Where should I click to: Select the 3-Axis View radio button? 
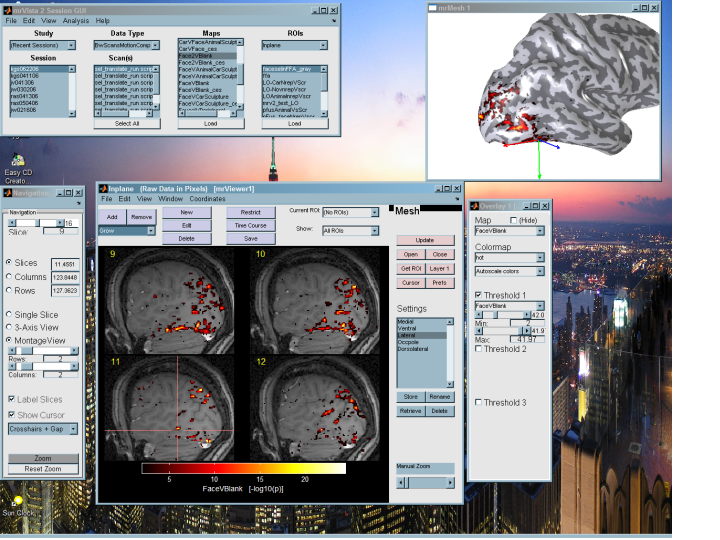coord(9,327)
